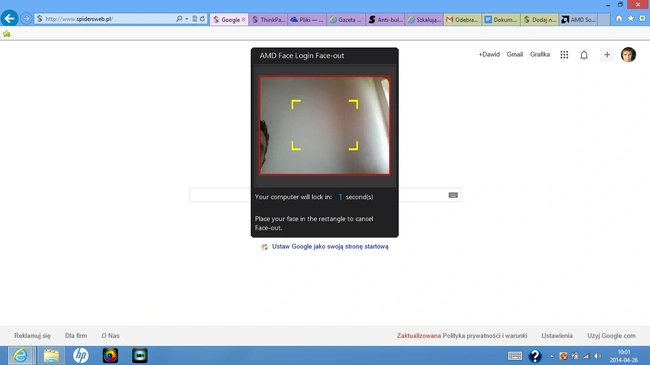Screen dimensions: 650x365
Task: Click the lock countdown seconds text
Action: (314, 197)
